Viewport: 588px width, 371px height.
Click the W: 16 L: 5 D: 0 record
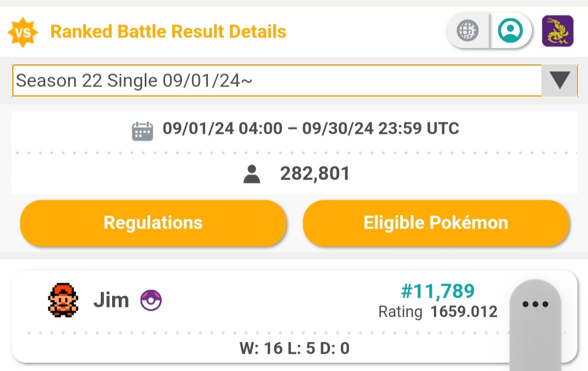(295, 349)
